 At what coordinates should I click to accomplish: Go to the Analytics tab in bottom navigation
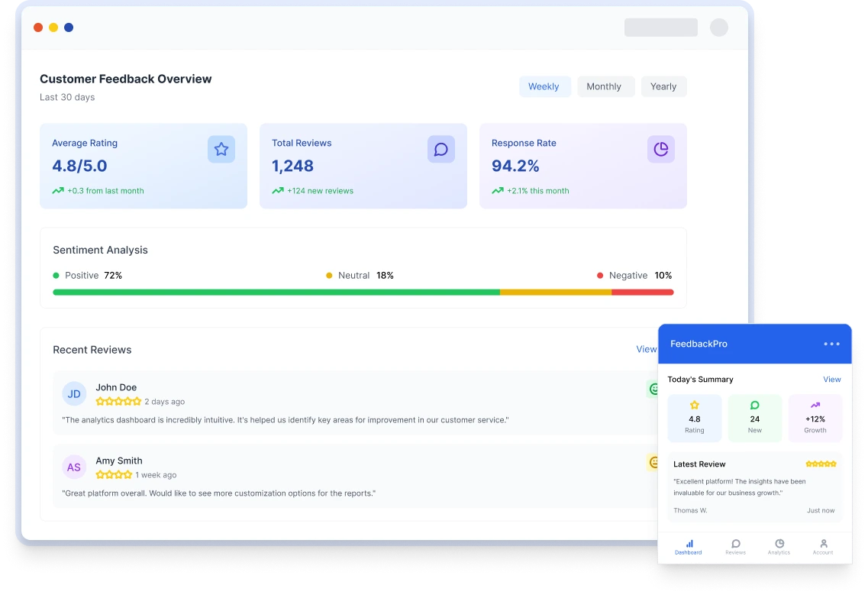(779, 547)
